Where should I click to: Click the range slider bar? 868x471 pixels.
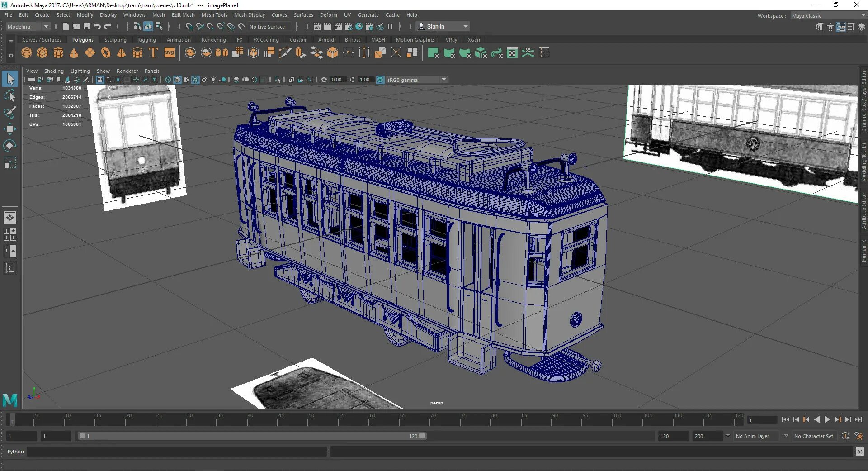click(x=252, y=436)
